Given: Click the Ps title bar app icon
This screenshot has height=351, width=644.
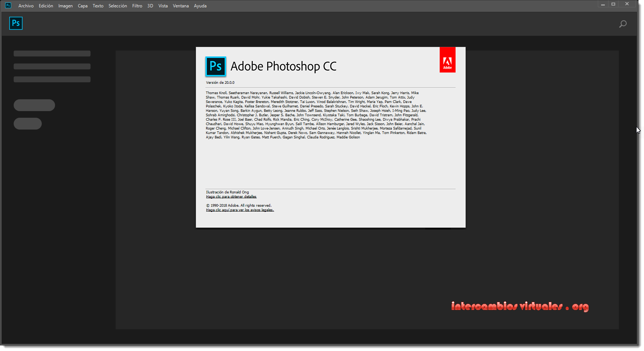Looking at the screenshot, I should pyautogui.click(x=8, y=6).
